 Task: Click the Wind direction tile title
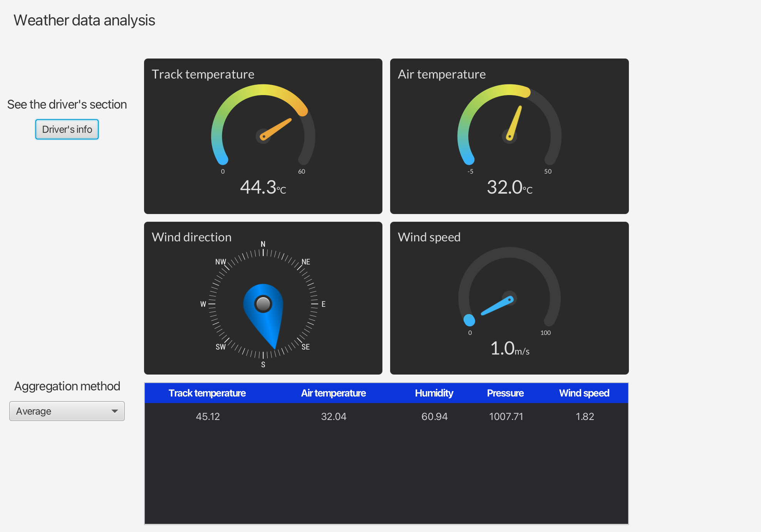pos(191,237)
